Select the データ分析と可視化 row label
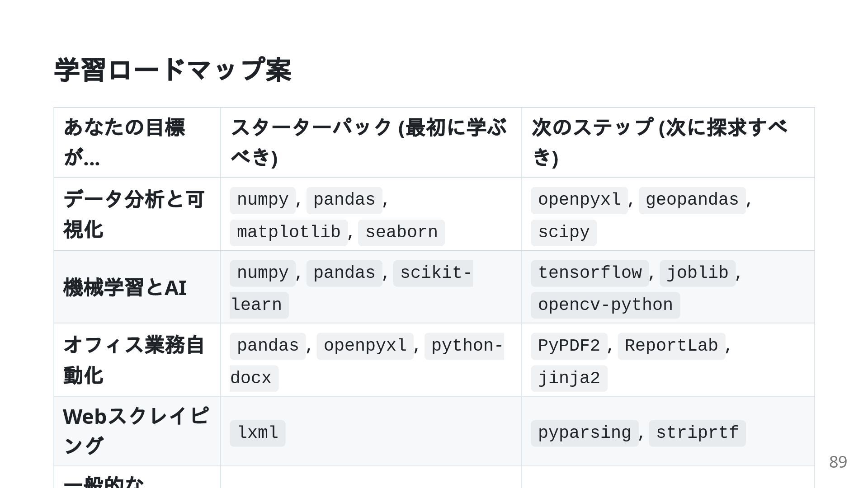Image resolution: width=868 pixels, height=488 pixels. pyautogui.click(x=134, y=214)
